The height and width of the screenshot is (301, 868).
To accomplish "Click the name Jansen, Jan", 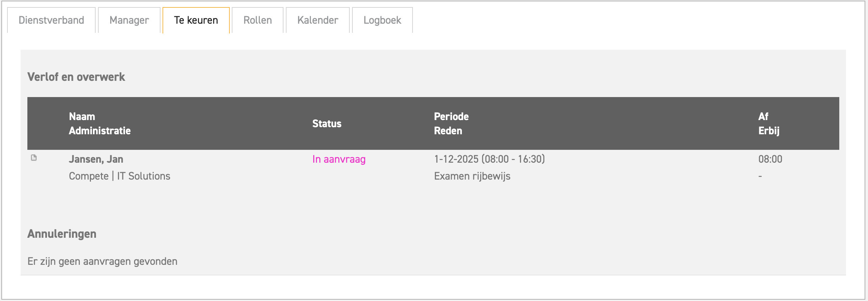I will pyautogui.click(x=96, y=159).
